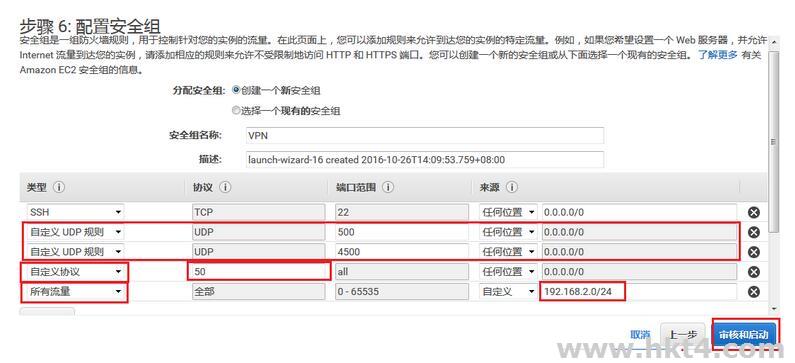
Task: Click the TCP protocol cell
Action: point(258,212)
